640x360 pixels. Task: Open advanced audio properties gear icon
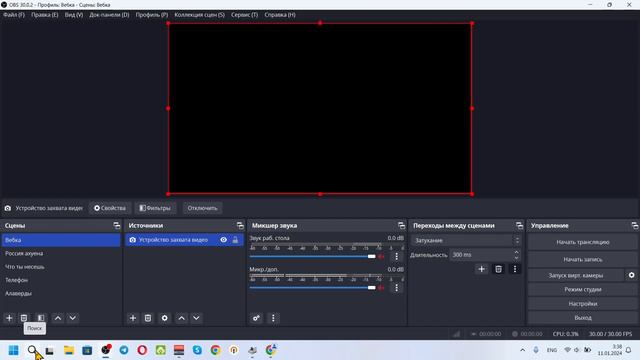pyautogui.click(x=256, y=318)
